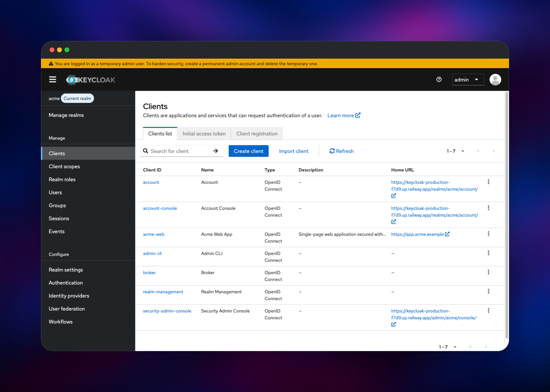The image size is (550, 392).
Task: Open Sessions in sidebar
Action: [88, 218]
